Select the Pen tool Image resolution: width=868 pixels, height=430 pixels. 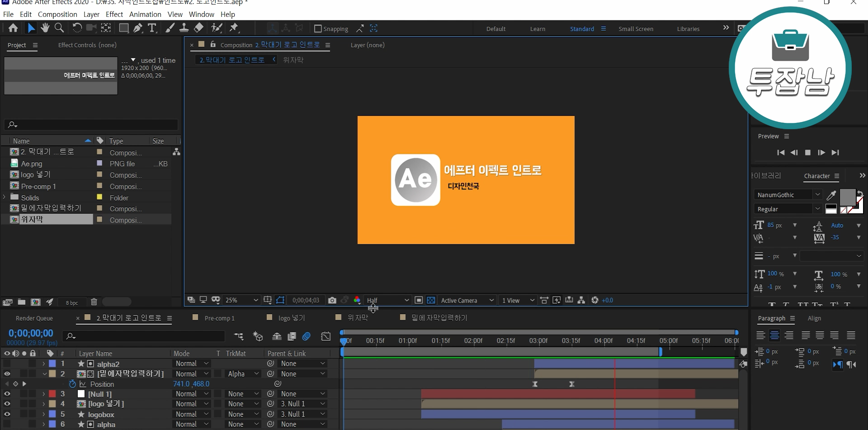(x=138, y=28)
